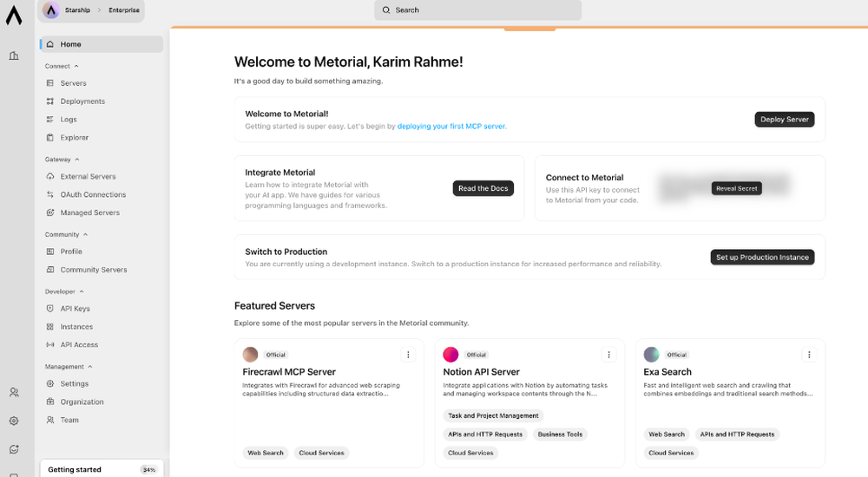Click the OAuth Connections icon

(x=50, y=194)
